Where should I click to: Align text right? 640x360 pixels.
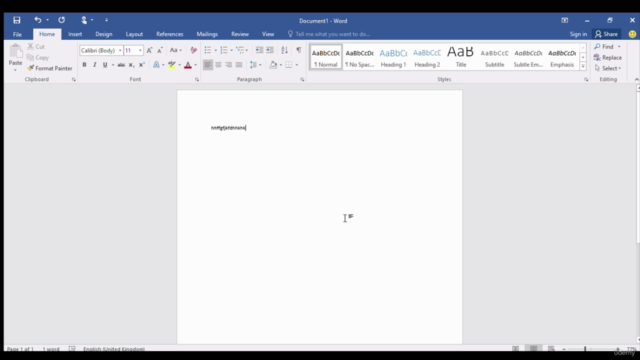pyautogui.click(x=229, y=65)
